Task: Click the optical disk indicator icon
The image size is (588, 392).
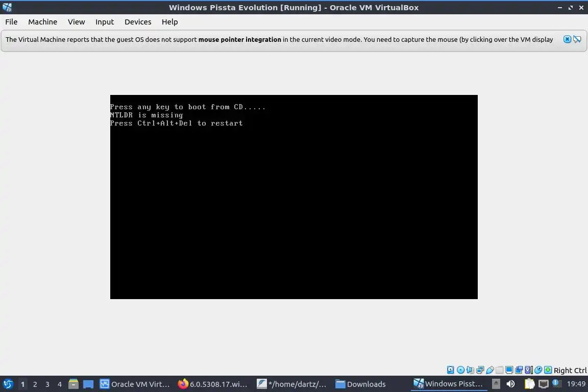Action: pos(460,370)
